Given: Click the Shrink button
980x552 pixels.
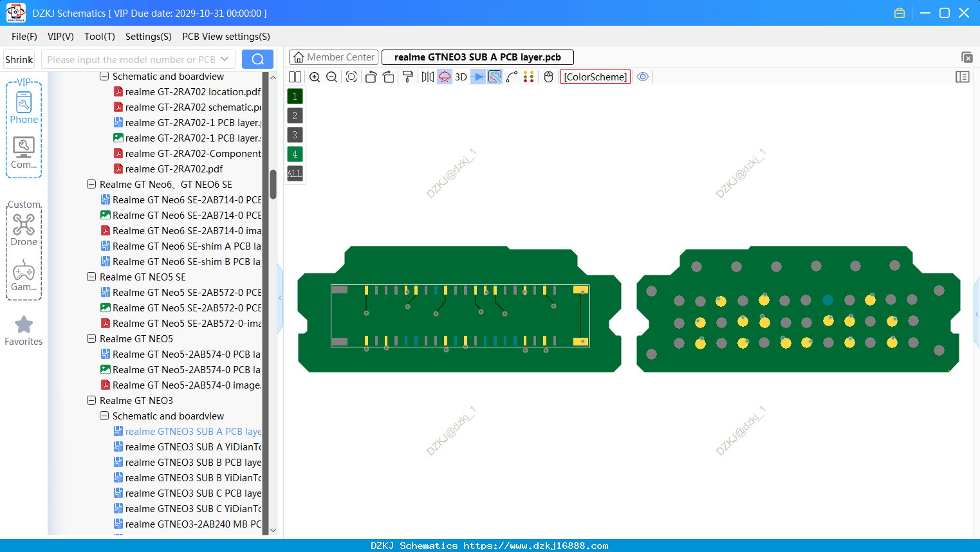Looking at the screenshot, I should pos(19,59).
